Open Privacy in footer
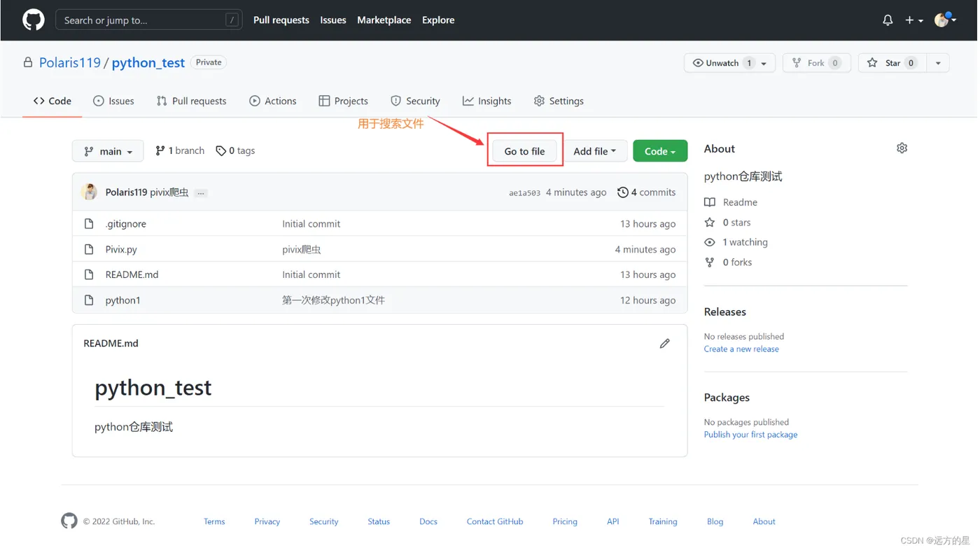The height and width of the screenshot is (548, 980). coord(268,522)
